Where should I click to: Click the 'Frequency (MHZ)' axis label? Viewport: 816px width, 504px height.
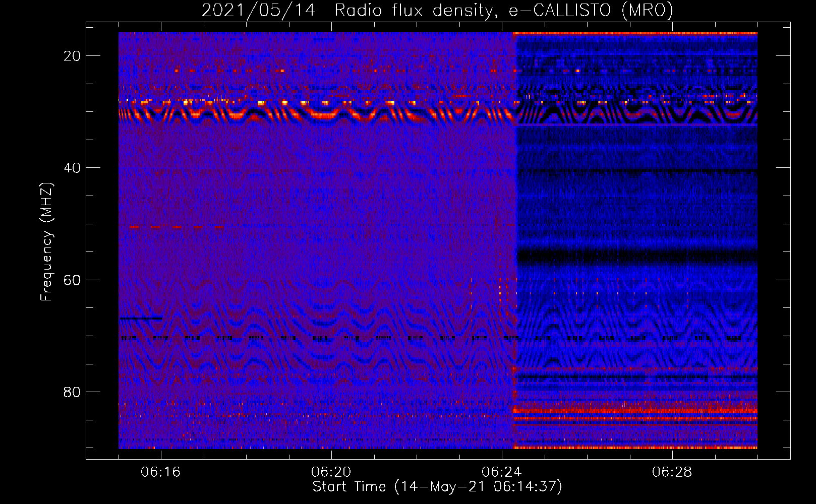click(46, 241)
